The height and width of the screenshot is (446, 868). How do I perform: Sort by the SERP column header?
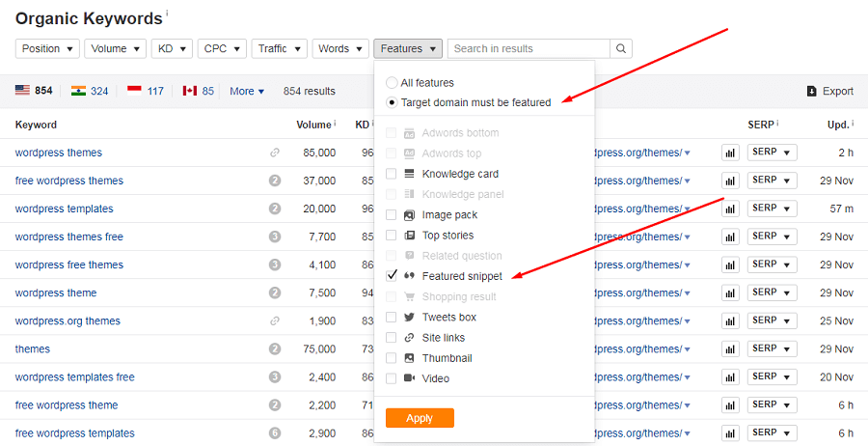761,125
